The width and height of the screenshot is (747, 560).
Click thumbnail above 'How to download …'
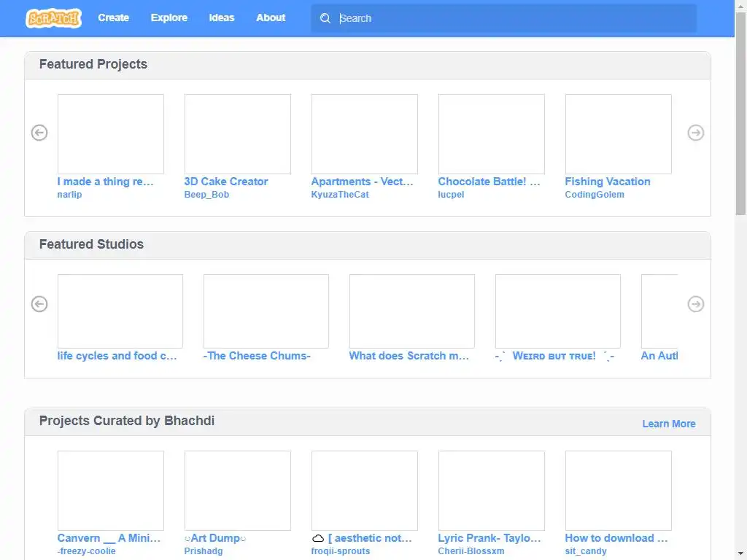tap(619, 491)
